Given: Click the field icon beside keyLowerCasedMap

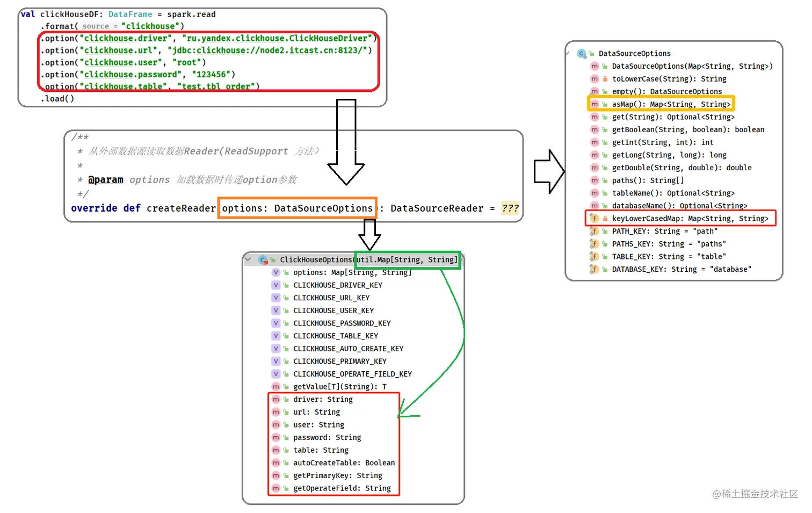Looking at the screenshot, I should click(x=595, y=218).
